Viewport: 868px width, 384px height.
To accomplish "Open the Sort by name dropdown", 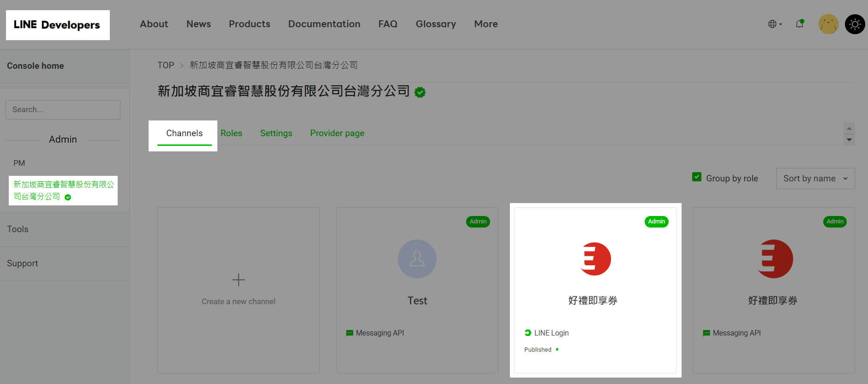I will coord(815,179).
